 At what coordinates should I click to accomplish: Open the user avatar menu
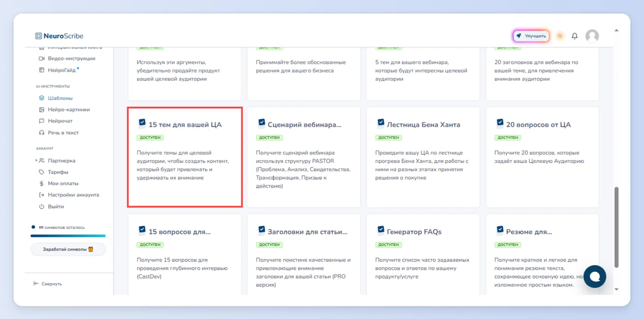click(x=592, y=36)
